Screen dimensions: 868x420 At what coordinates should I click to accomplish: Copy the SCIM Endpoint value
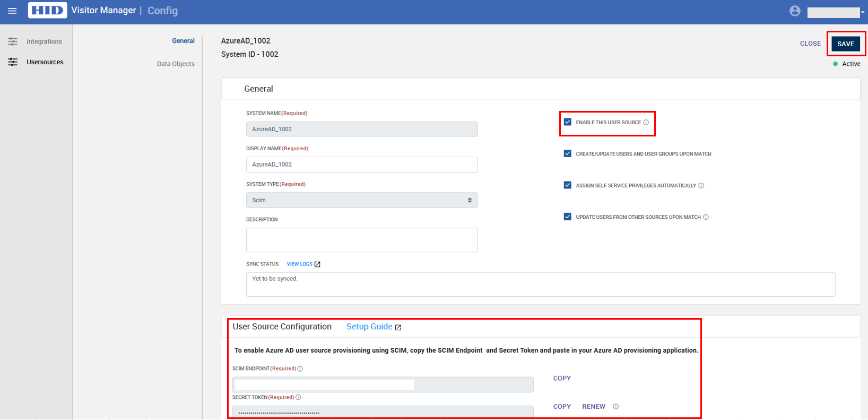pos(562,378)
